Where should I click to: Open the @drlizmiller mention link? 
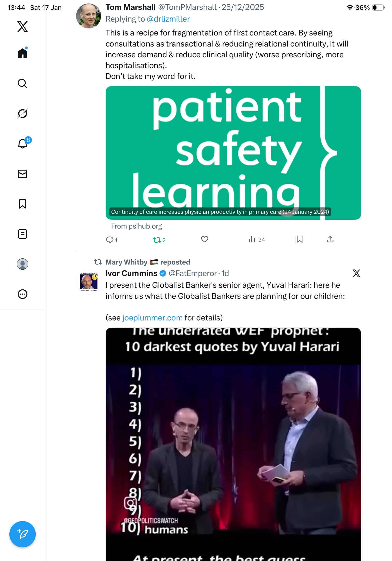[x=168, y=19]
